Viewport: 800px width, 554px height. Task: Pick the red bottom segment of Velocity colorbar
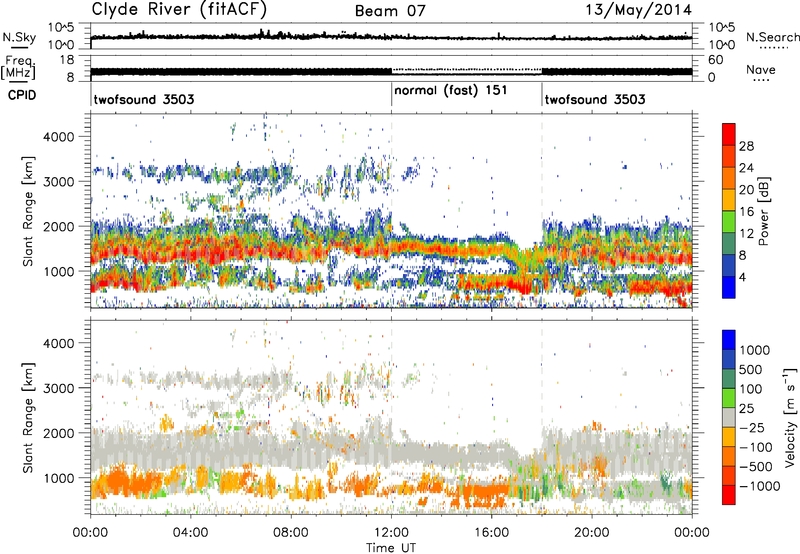(x=729, y=495)
